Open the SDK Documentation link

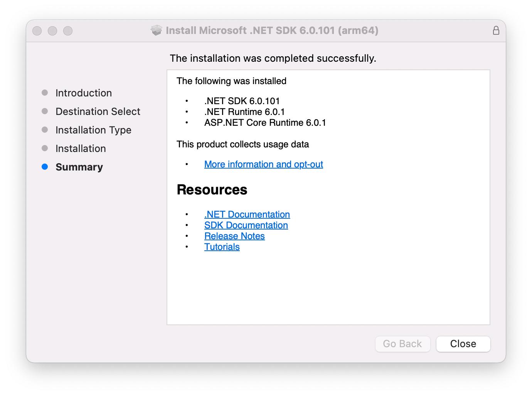click(246, 225)
